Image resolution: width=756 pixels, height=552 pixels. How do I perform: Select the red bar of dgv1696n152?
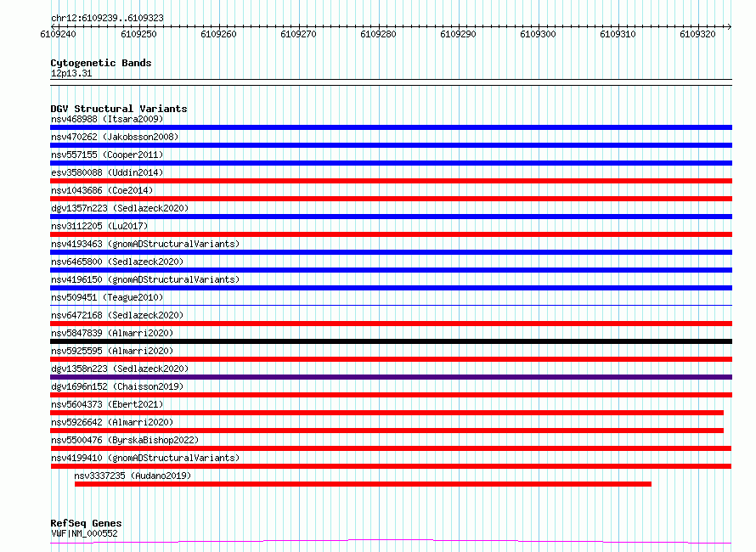(x=391, y=395)
